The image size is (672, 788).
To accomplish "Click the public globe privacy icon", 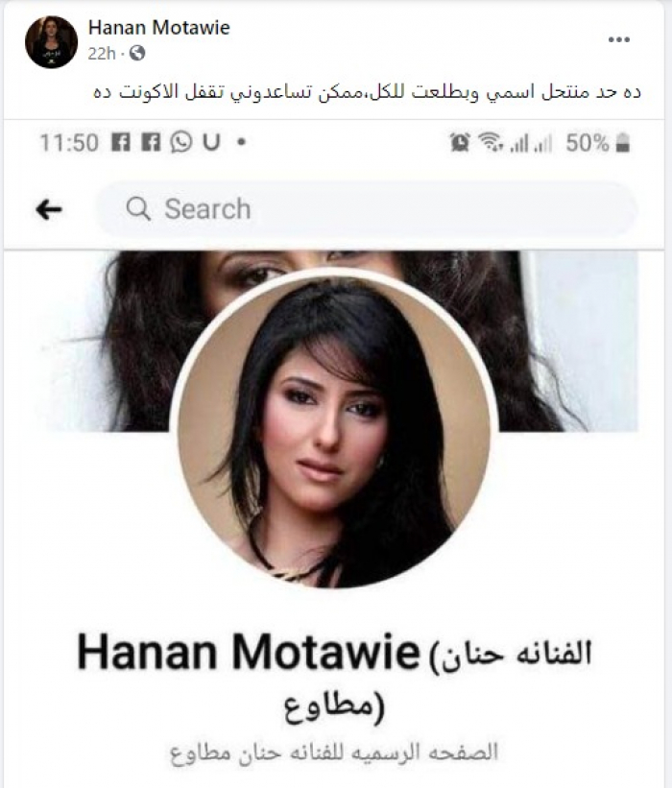I will pos(137,53).
